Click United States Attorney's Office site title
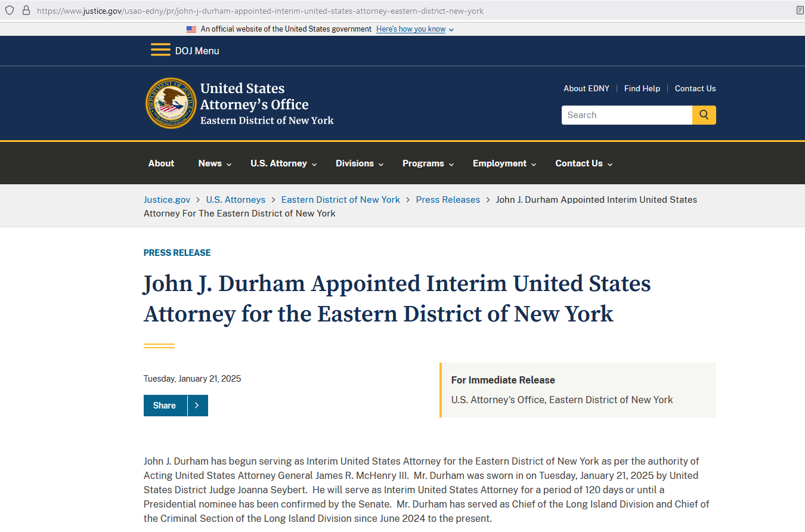Image resolution: width=805 pixels, height=532 pixels. [267, 104]
